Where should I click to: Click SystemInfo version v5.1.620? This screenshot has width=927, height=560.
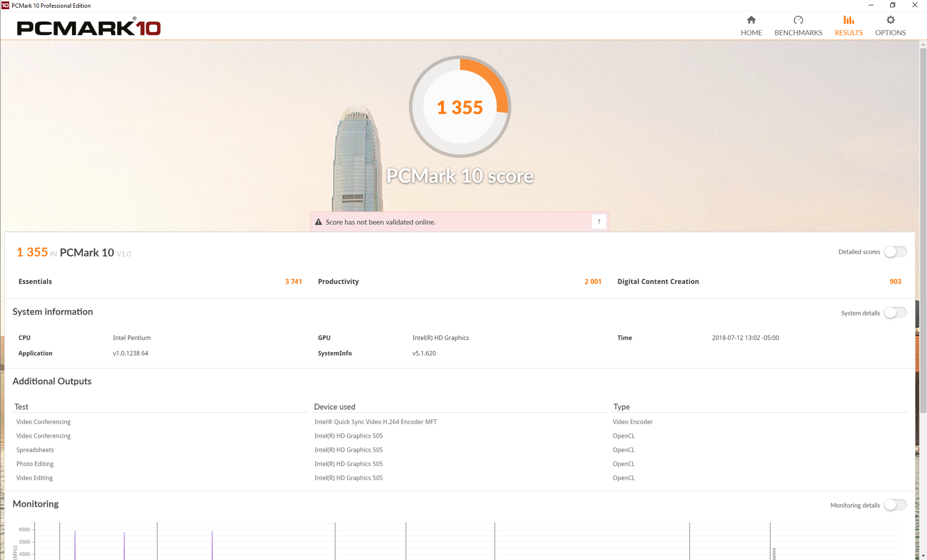424,353
